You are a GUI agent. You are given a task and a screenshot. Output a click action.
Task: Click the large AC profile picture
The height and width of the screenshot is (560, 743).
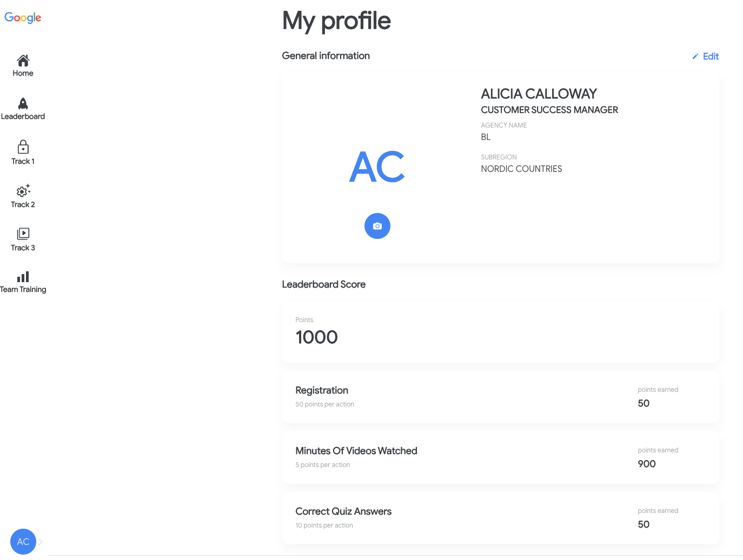[377, 166]
